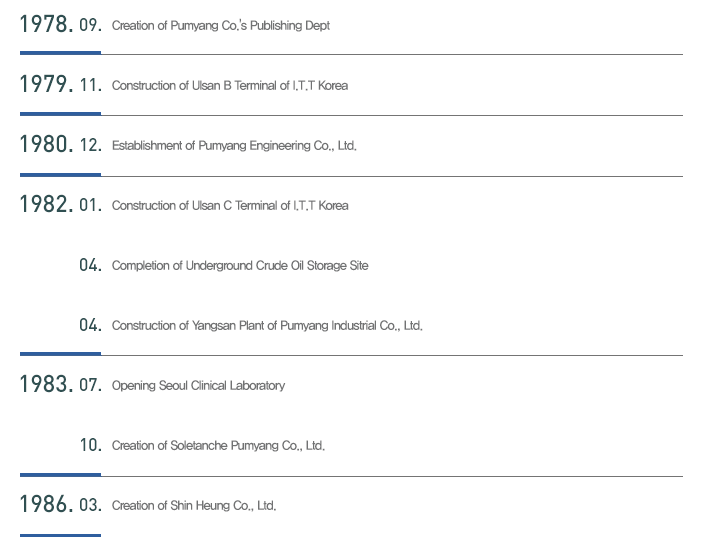Click 'Creation of Pumyang Co.'s Publishing Dept'

pos(221,26)
